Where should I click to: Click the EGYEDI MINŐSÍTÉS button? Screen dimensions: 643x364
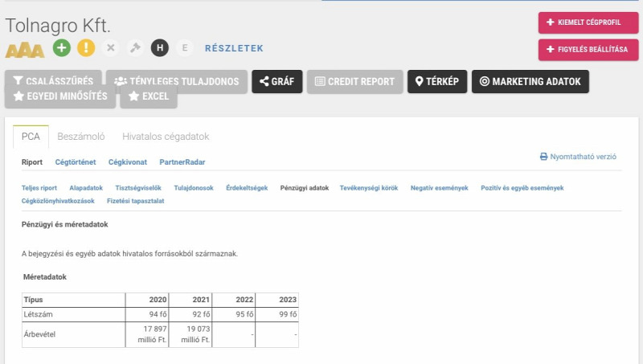[x=60, y=96]
